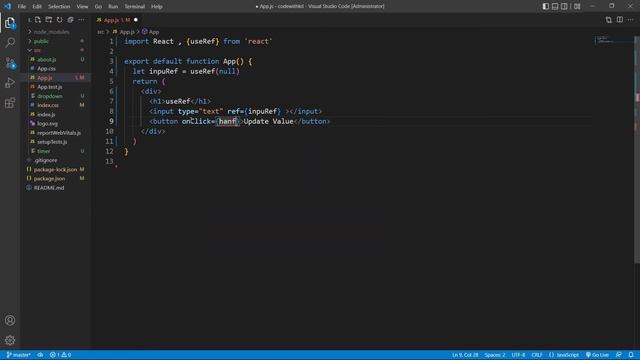Screen dimensions: 640x360
Task: Create a new folder in Explorer
Action: pos(49,20)
